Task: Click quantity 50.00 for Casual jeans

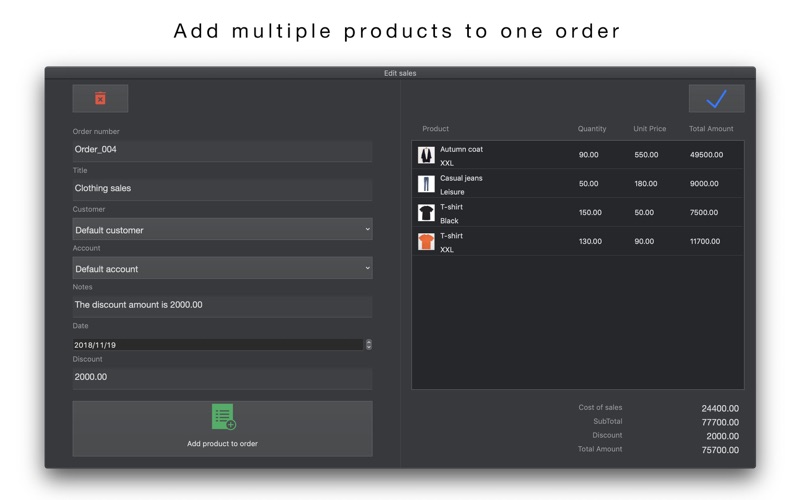Action: tap(588, 184)
